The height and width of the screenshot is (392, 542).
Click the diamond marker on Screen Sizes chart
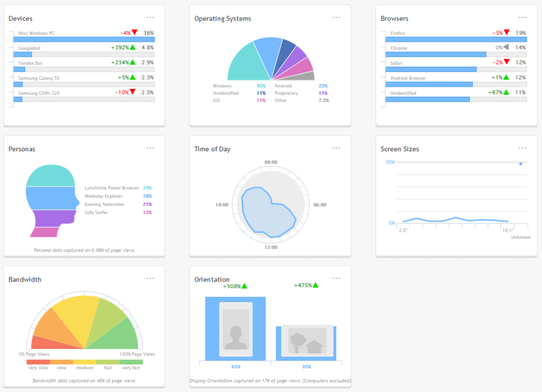[x=521, y=164]
